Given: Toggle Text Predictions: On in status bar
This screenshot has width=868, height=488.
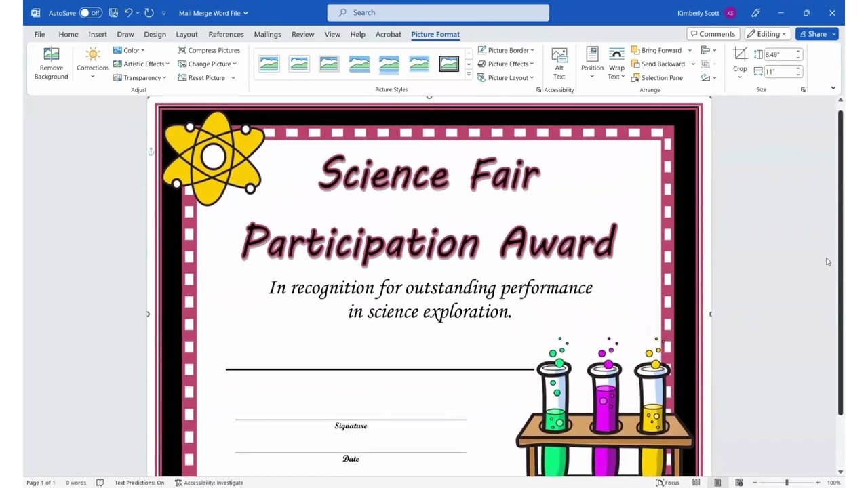Looking at the screenshot, I should (139, 483).
